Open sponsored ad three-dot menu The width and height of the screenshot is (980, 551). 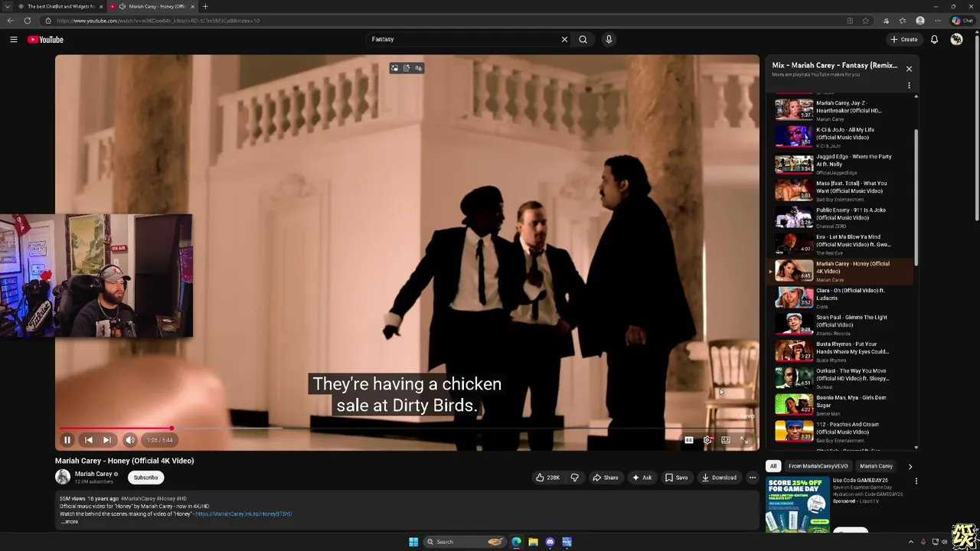click(916, 481)
